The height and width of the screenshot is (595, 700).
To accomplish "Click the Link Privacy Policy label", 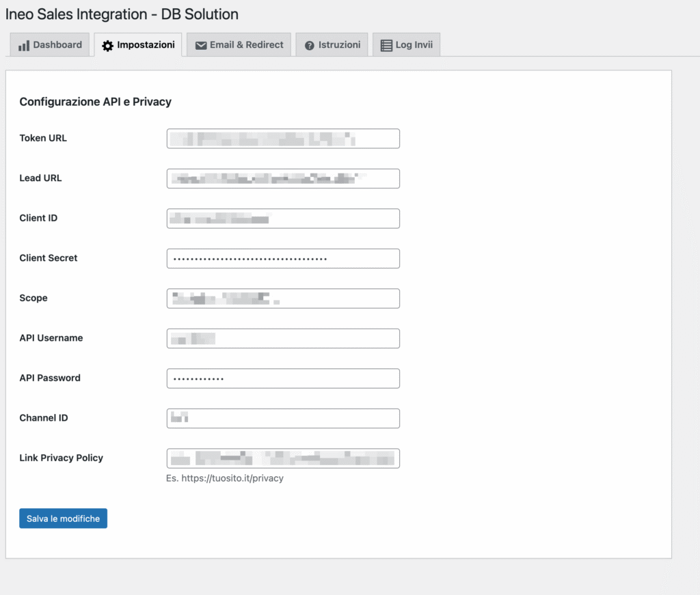I will 61,458.
